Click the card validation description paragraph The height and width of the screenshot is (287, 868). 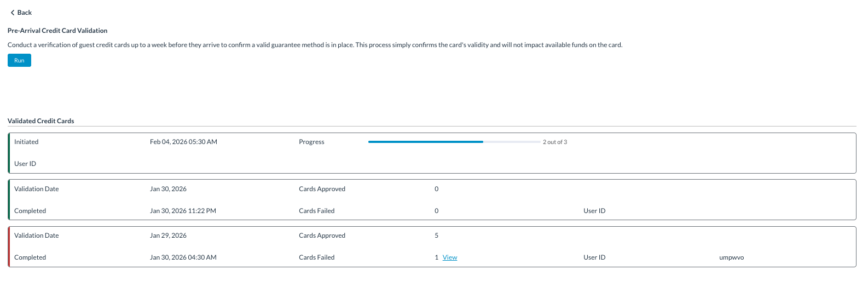[315, 45]
